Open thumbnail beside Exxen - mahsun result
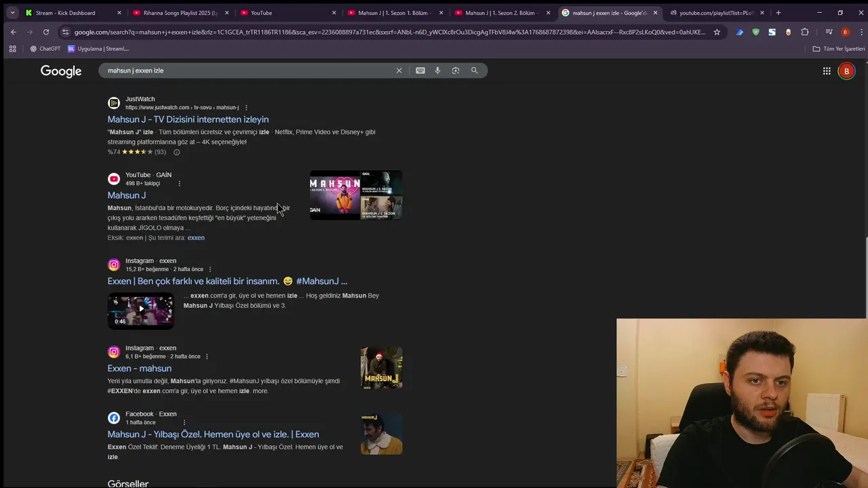Screen dimensions: 868x488 [382, 368]
